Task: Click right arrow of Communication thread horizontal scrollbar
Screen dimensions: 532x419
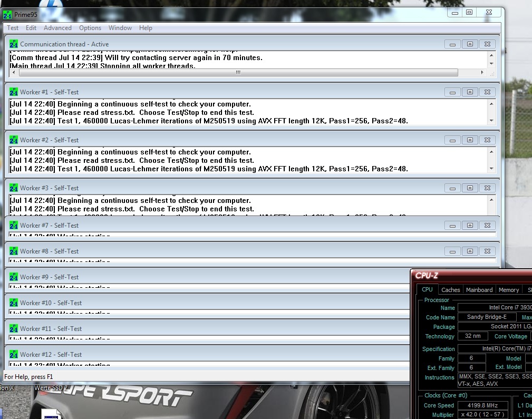Action: 482,72
